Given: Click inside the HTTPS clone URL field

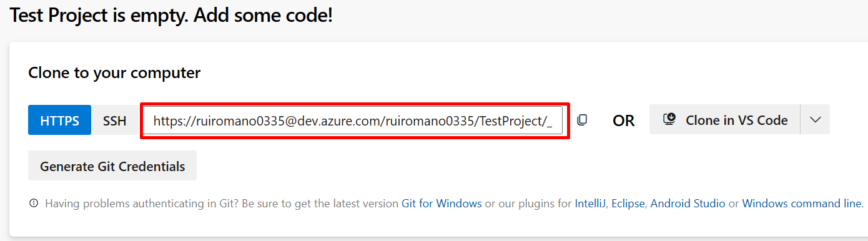Looking at the screenshot, I should pyautogui.click(x=354, y=120).
